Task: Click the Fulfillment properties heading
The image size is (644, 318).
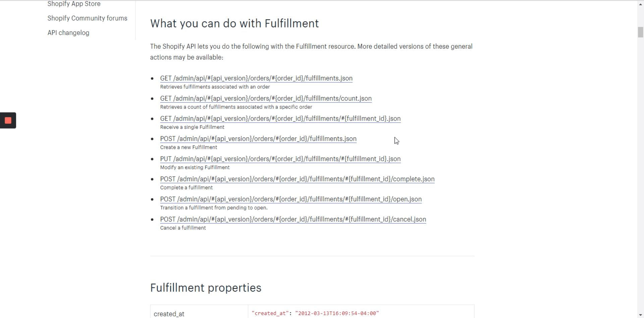Action: pos(206,288)
